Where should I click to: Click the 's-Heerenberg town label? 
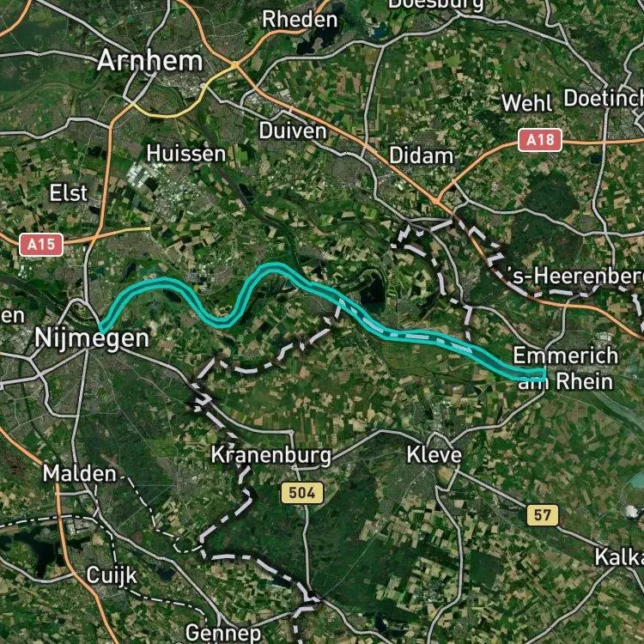tap(575, 276)
